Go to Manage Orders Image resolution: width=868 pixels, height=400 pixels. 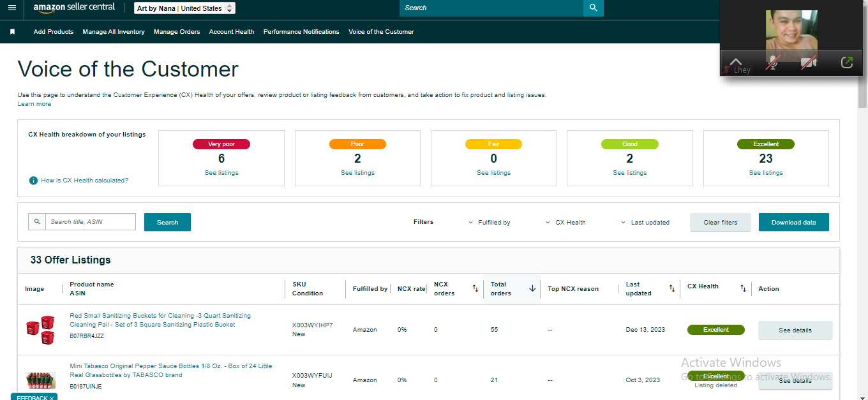(177, 31)
